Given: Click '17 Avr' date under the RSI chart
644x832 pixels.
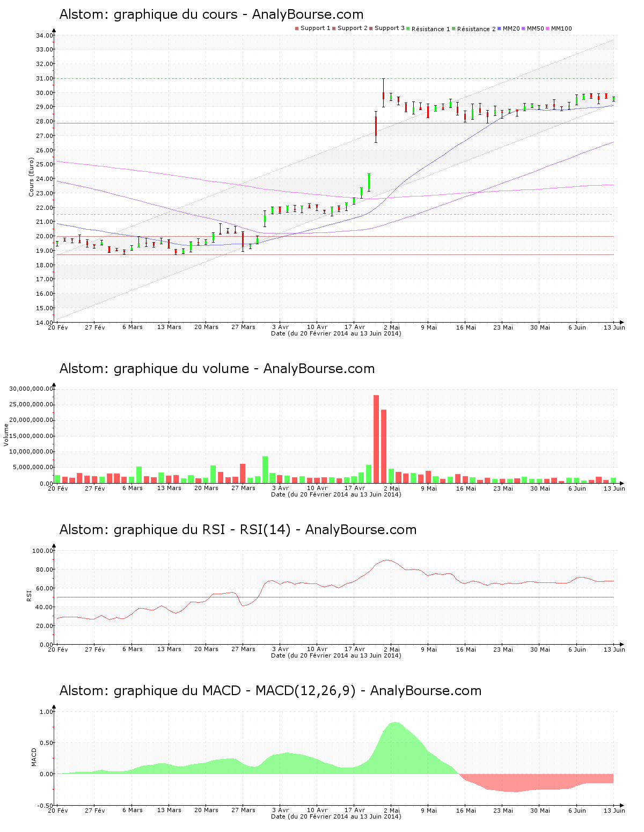Looking at the screenshot, I should (355, 649).
